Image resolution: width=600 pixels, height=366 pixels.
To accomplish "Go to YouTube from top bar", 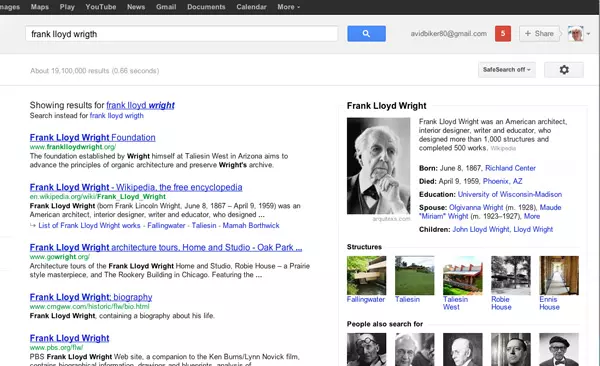I will click(101, 7).
